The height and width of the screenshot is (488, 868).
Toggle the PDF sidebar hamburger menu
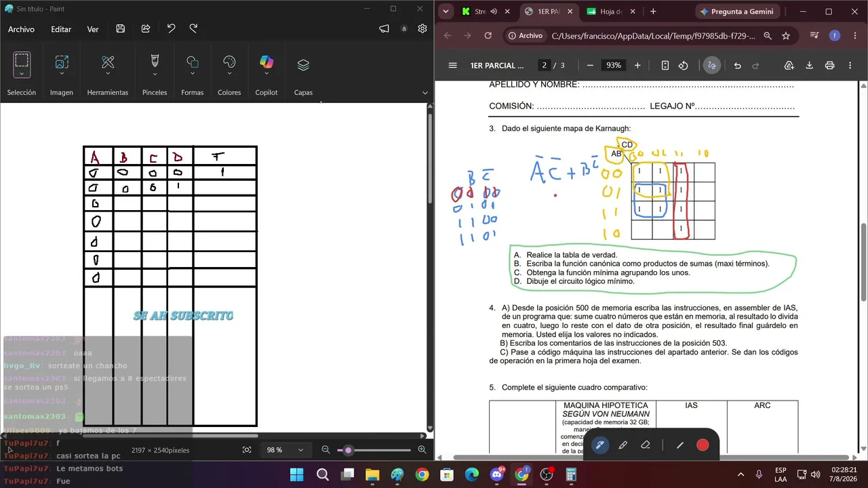[452, 66]
